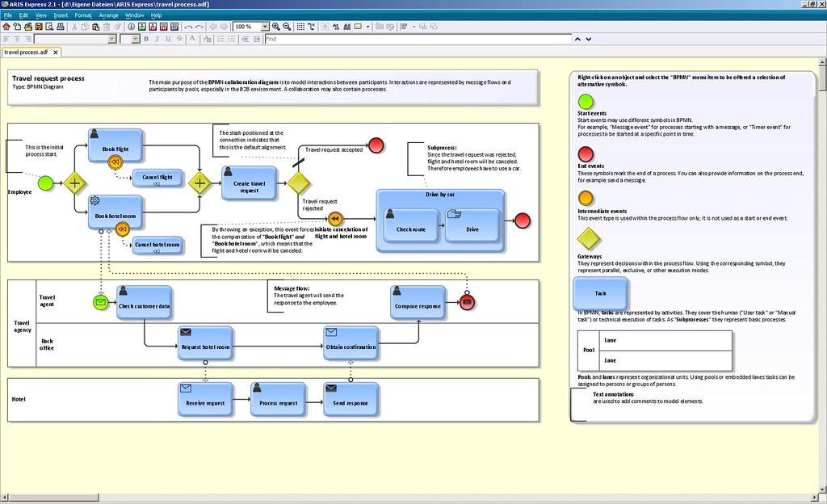Viewport: 827px width, 504px height.
Task: Click the Undo arrow icon
Action: [188, 27]
